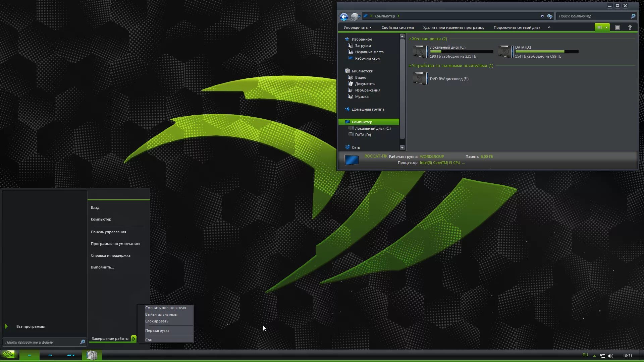
Task: Open Программы по умолчанию
Action: (115, 244)
